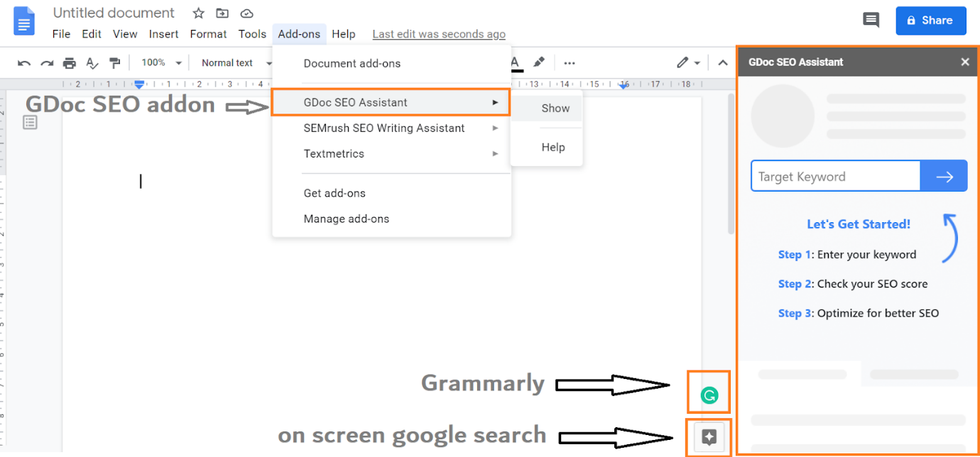Screen dimensions: 980x457
Task: Expand the SEMrush SEO Writing Assistant submenu arrow
Action: (x=495, y=128)
